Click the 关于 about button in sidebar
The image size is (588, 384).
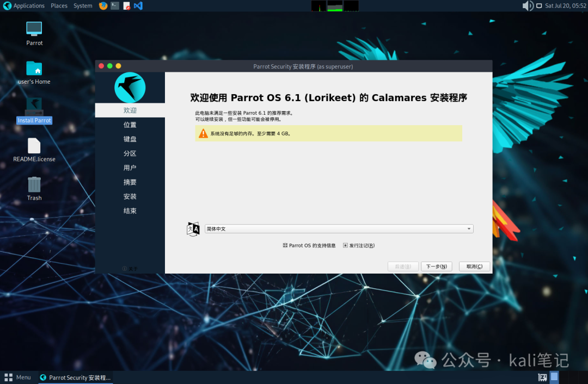pos(130,269)
